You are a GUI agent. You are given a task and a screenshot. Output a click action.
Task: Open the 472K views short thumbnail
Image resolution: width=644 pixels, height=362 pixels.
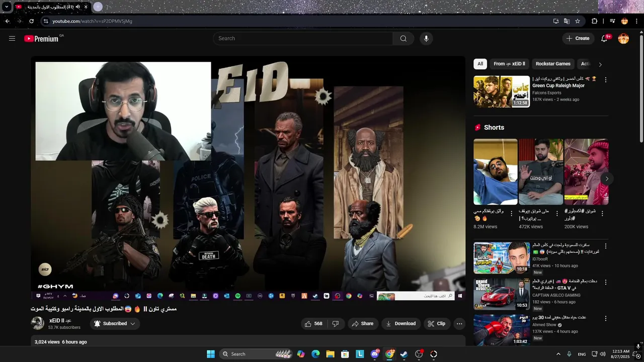(x=541, y=171)
